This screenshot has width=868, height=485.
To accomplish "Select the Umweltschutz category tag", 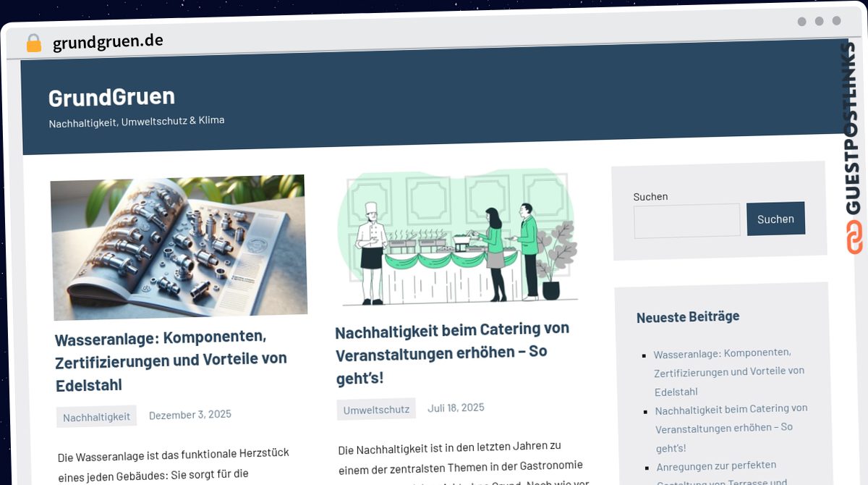I will pyautogui.click(x=376, y=409).
